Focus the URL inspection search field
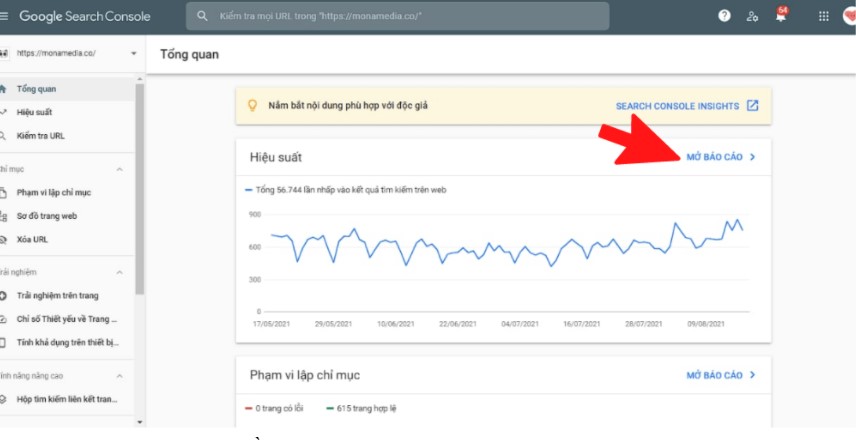This screenshot has width=856, height=440. 397,16
